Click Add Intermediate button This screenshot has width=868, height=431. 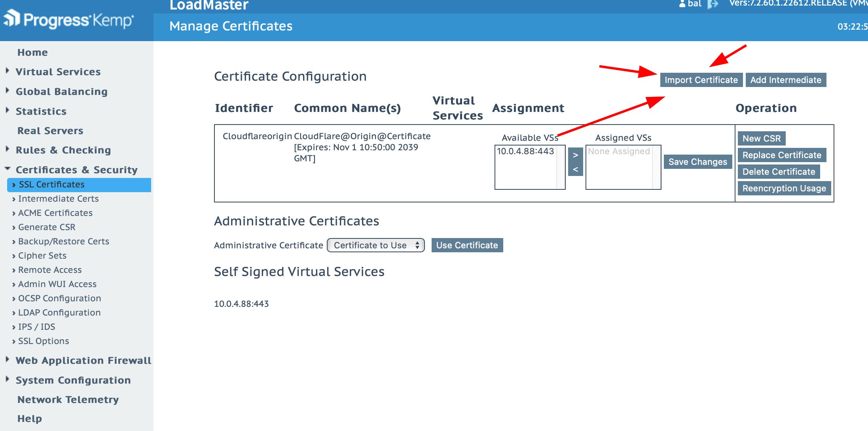[x=786, y=80]
